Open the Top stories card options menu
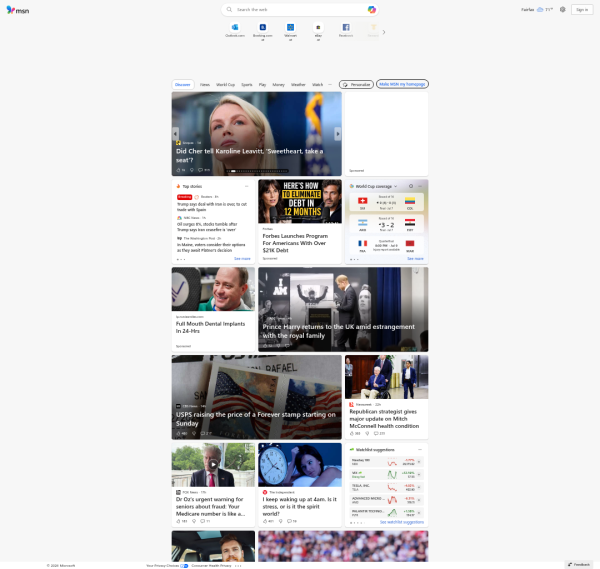This screenshot has width=600, height=569. pos(246,186)
